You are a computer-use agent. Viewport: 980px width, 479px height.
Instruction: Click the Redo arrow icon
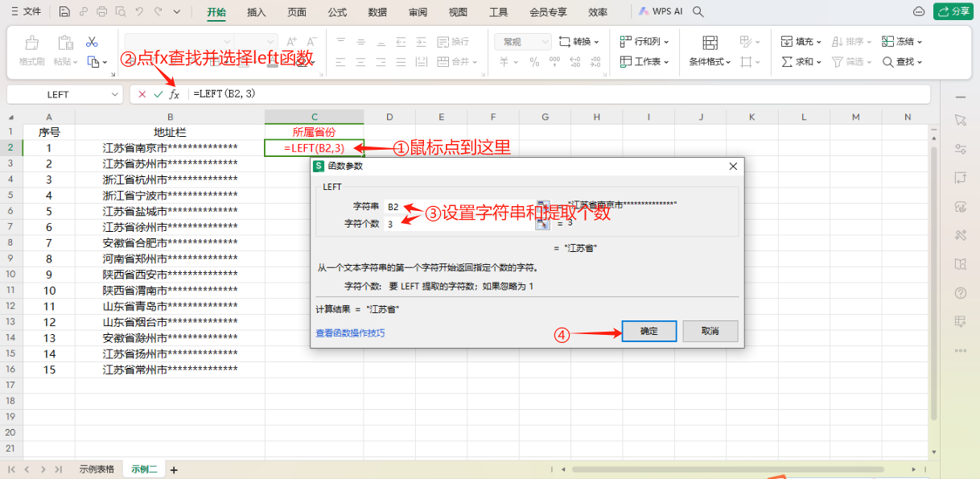(158, 12)
